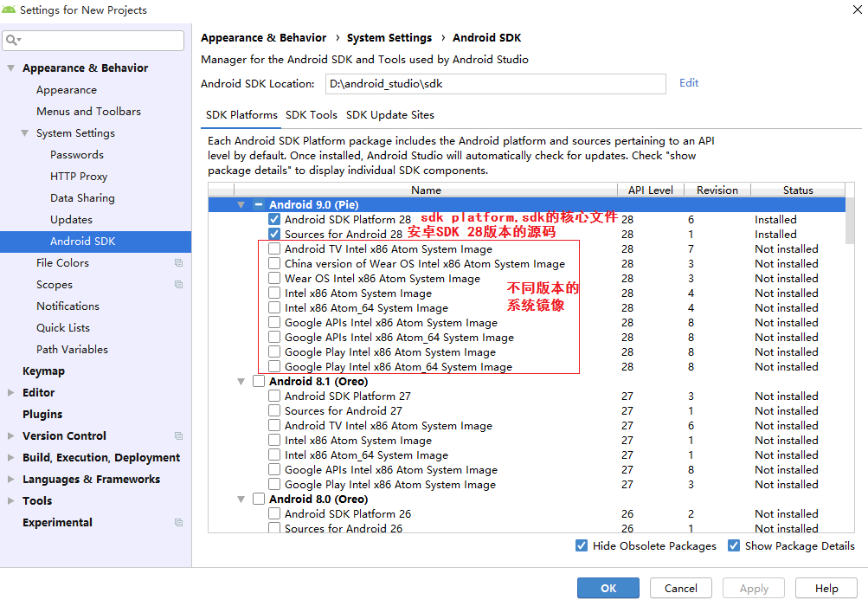Check Google Play Intel x86 Atom_64 System Image
This screenshot has width=868, height=606.
[x=274, y=366]
